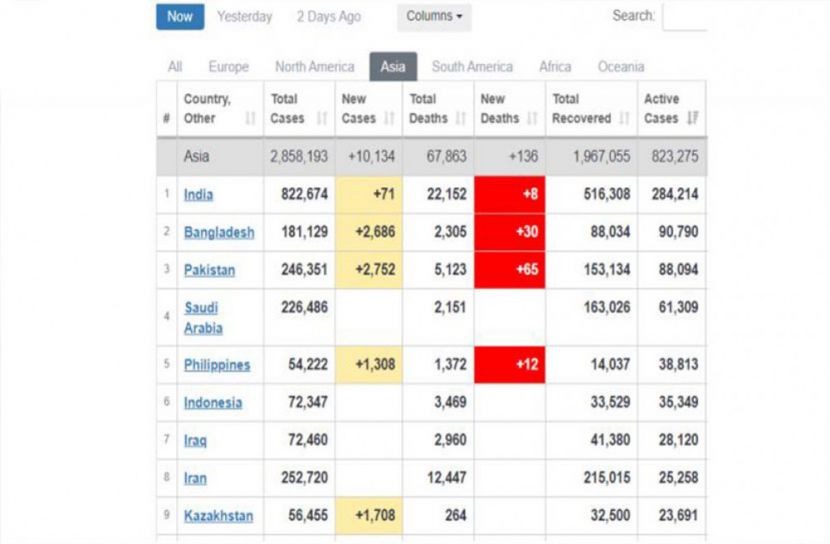830x544 pixels.
Task: Sort by Total Recovered sort icon
Action: pos(624,118)
